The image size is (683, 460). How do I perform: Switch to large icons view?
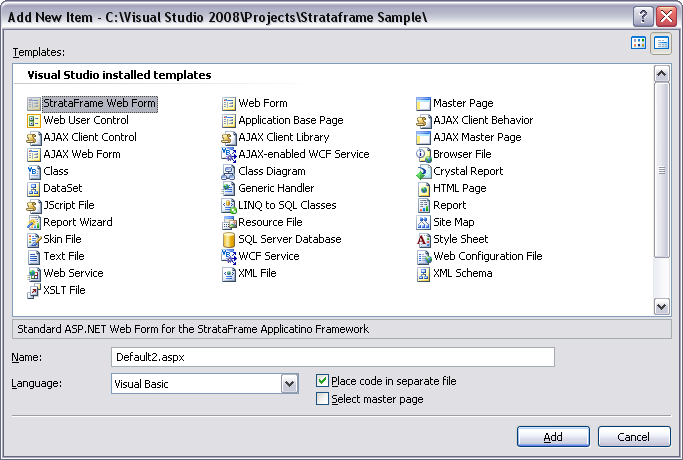pyautogui.click(x=639, y=43)
